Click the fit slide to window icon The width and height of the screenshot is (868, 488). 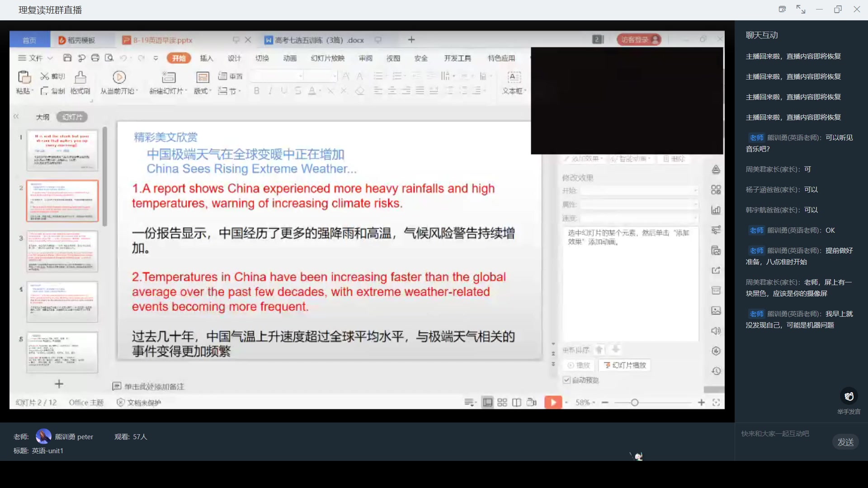coord(716,402)
